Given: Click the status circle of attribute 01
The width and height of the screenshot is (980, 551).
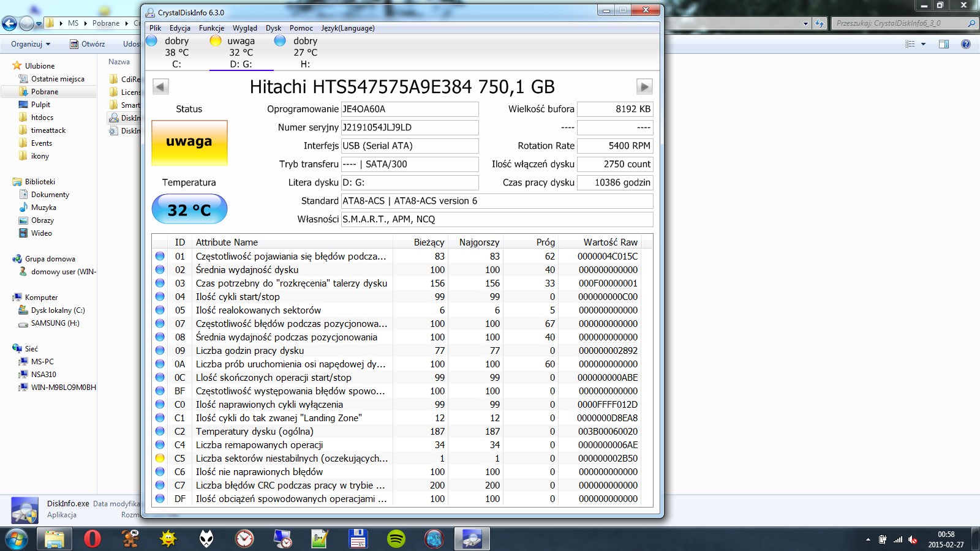Looking at the screenshot, I should click(x=160, y=256).
